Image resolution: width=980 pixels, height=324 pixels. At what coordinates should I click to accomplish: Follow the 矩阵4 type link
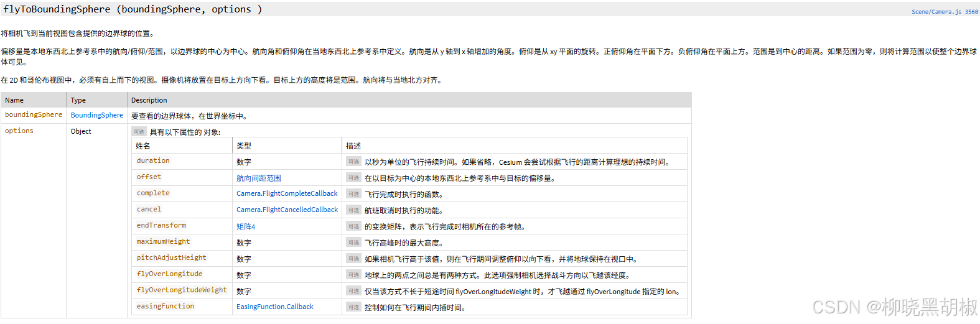(x=246, y=227)
